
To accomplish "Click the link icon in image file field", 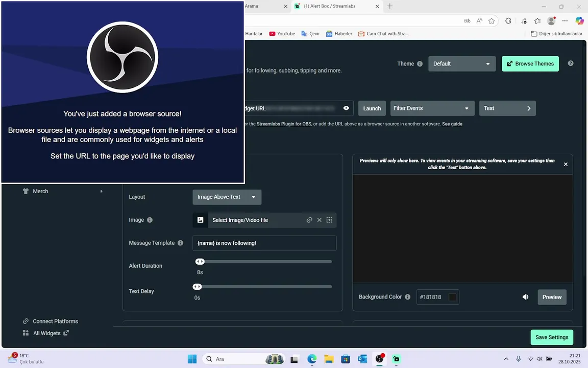I will click(x=309, y=220).
